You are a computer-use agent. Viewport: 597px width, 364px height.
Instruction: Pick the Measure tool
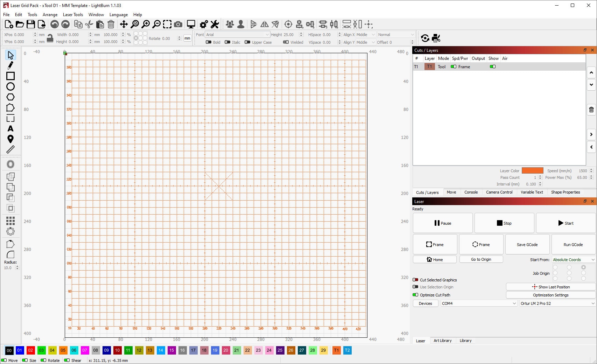(10, 149)
